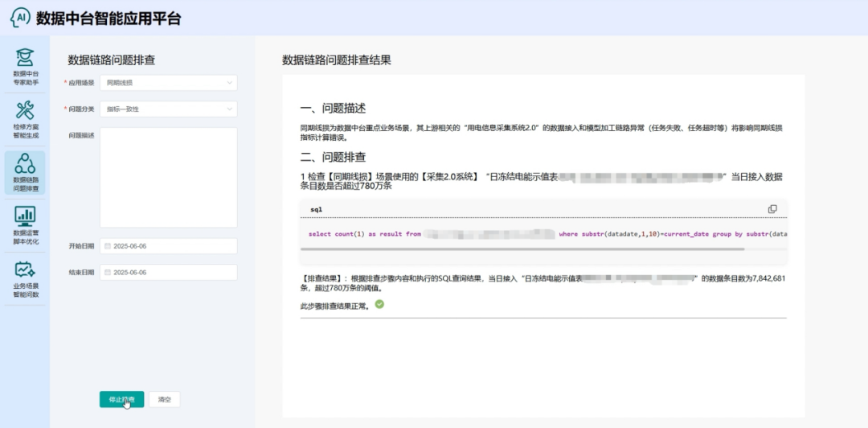The image size is (868, 428).
Task: Click left panel 数据链路问题排查 form heading
Action: coord(111,60)
